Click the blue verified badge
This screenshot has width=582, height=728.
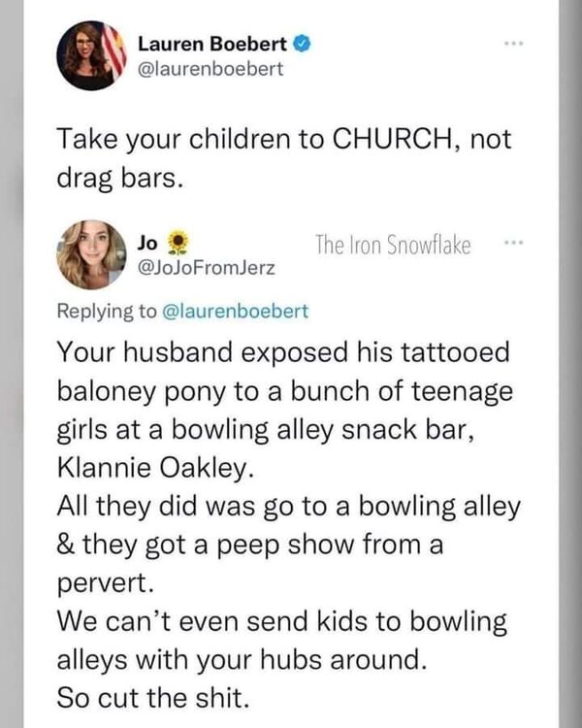[x=301, y=43]
